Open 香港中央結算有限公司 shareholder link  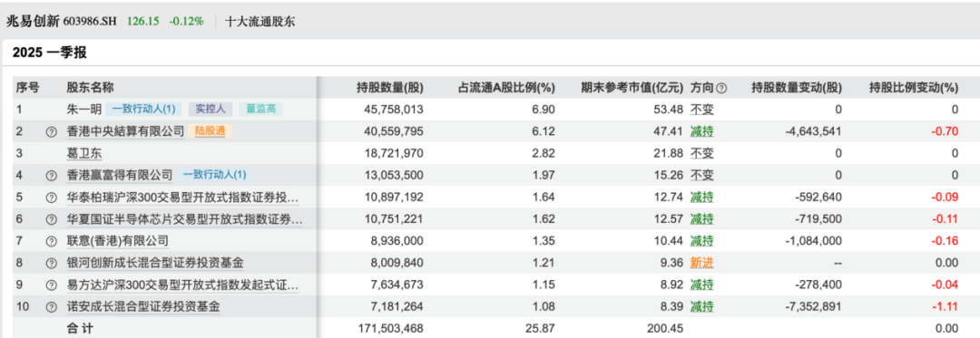click(x=125, y=131)
